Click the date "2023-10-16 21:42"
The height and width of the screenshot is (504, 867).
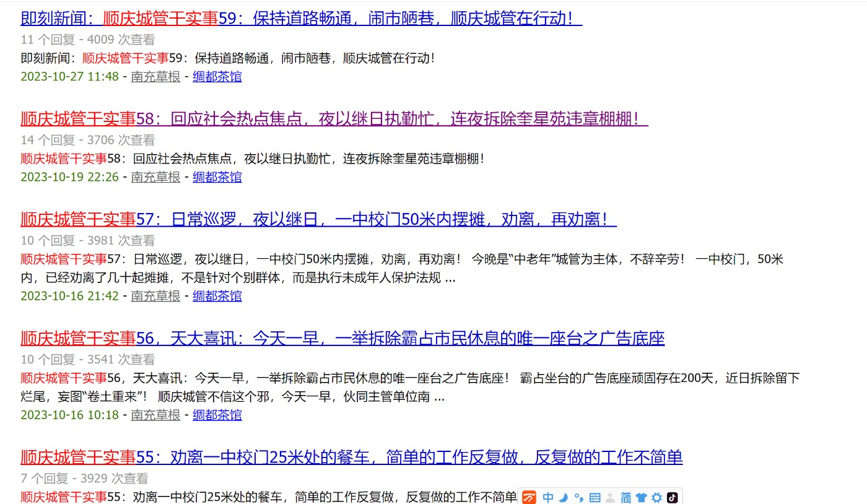coord(69,295)
